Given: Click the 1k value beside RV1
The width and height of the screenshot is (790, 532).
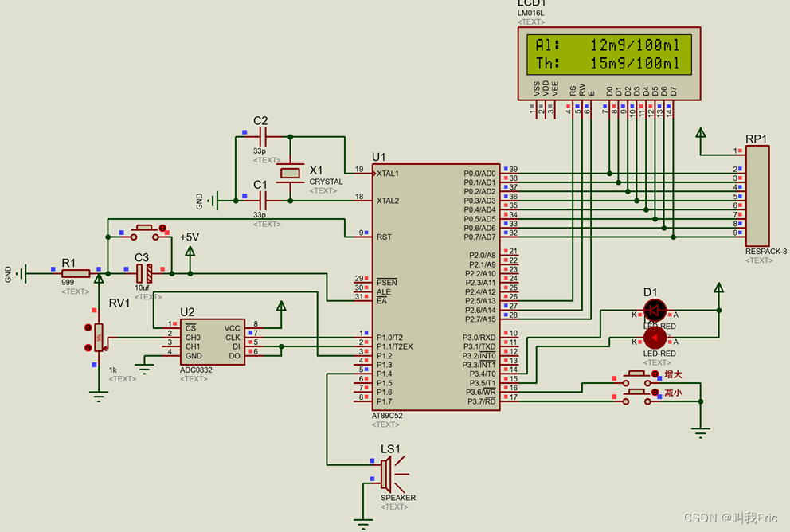Looking at the screenshot, I should pyautogui.click(x=113, y=370).
